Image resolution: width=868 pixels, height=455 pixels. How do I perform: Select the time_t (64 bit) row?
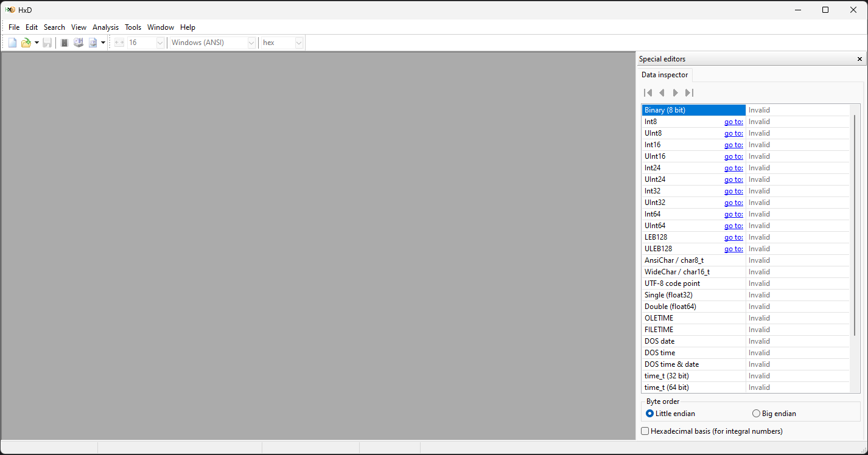click(746, 387)
